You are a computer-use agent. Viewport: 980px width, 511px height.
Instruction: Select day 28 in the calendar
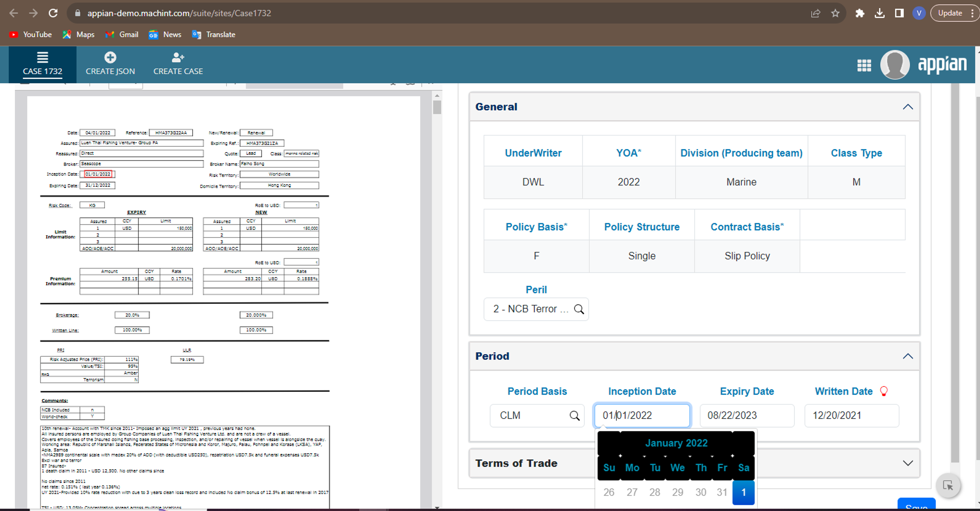(654, 492)
